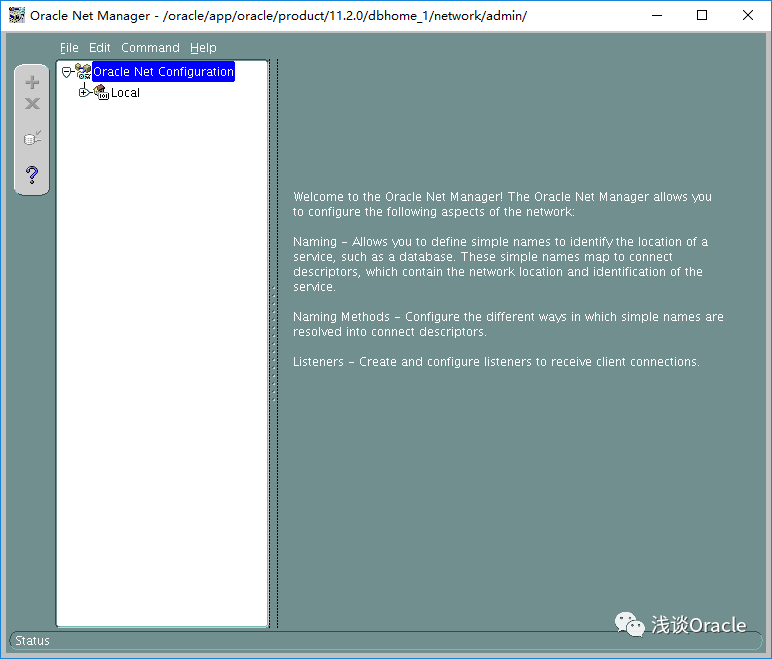Maximize the Oracle Net Manager window

(702, 15)
